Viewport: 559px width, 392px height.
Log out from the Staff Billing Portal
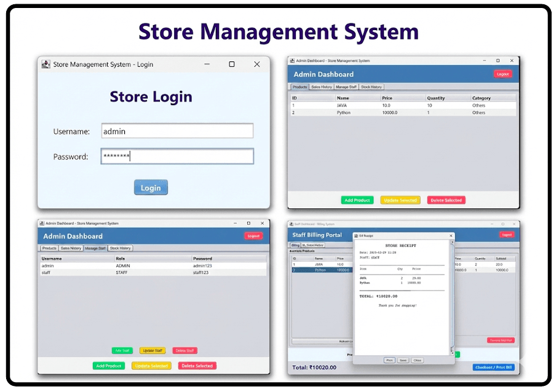click(506, 235)
